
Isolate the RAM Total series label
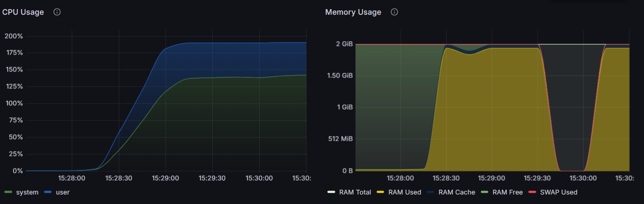[355, 192]
